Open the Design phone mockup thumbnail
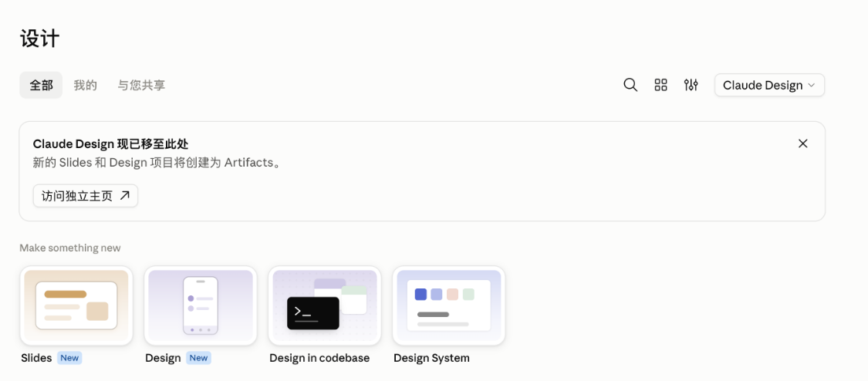This screenshot has height=381, width=868. [x=201, y=305]
